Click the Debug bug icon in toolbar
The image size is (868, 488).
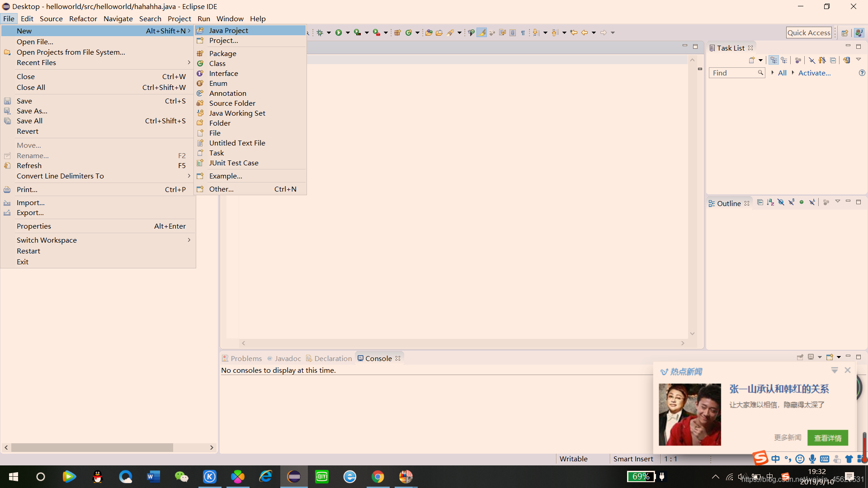click(x=320, y=33)
